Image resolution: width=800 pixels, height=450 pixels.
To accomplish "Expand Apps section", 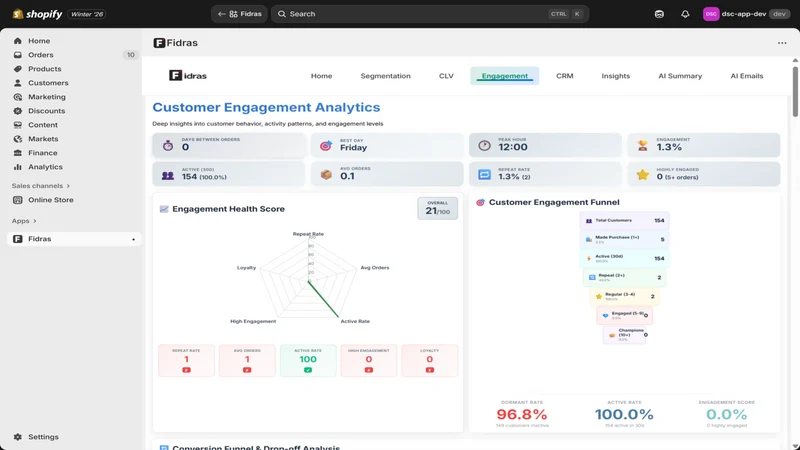I will 24,221.
